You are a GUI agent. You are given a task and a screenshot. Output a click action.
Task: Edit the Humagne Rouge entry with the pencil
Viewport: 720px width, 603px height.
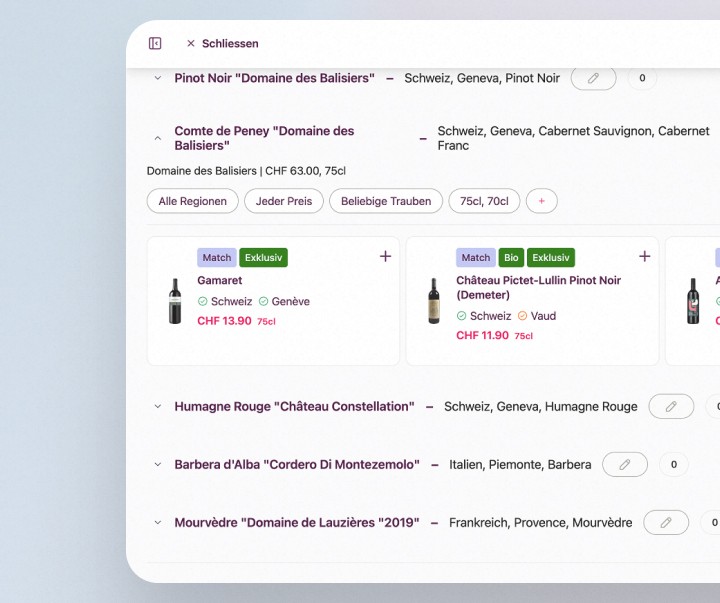pyautogui.click(x=671, y=406)
